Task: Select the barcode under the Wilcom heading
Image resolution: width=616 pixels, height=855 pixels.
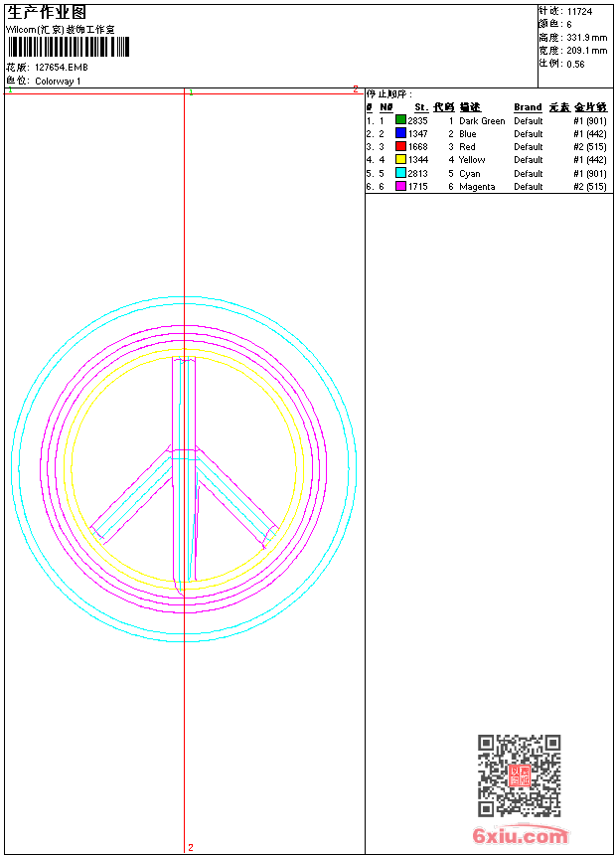Action: tap(69, 47)
